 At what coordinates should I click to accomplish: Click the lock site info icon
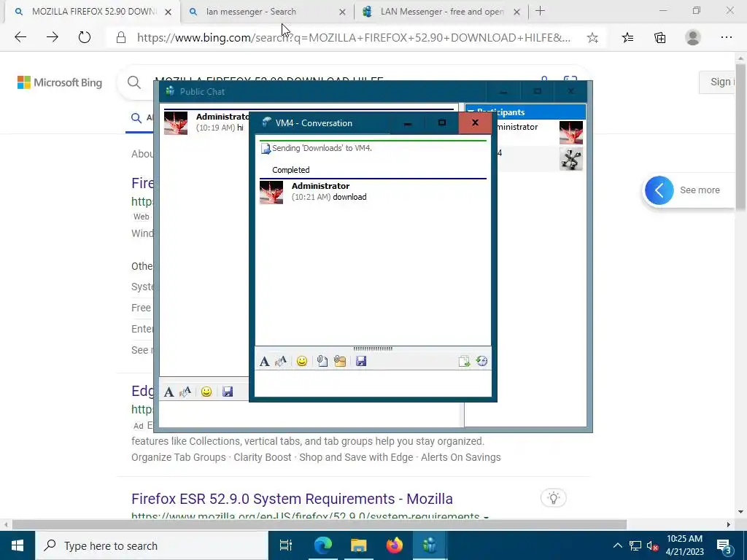121,38
